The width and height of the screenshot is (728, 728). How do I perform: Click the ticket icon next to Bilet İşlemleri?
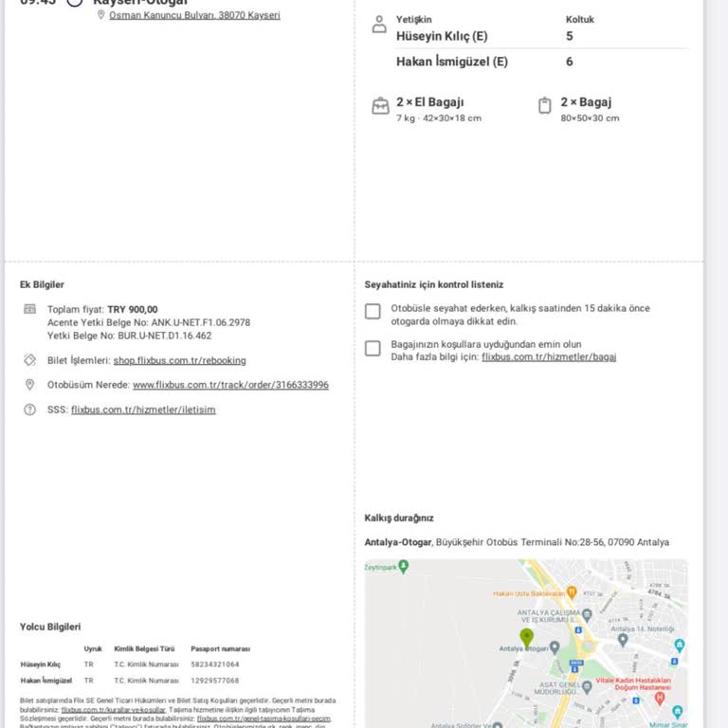pos(29,360)
